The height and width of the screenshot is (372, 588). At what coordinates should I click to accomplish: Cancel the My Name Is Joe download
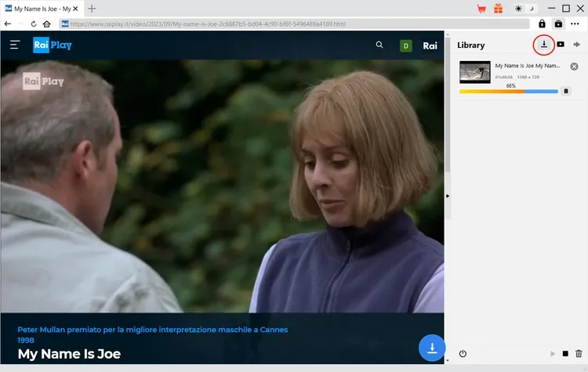(574, 67)
